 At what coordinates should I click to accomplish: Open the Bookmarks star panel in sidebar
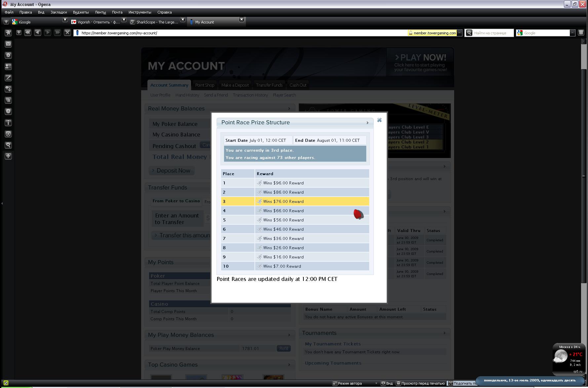click(8, 33)
